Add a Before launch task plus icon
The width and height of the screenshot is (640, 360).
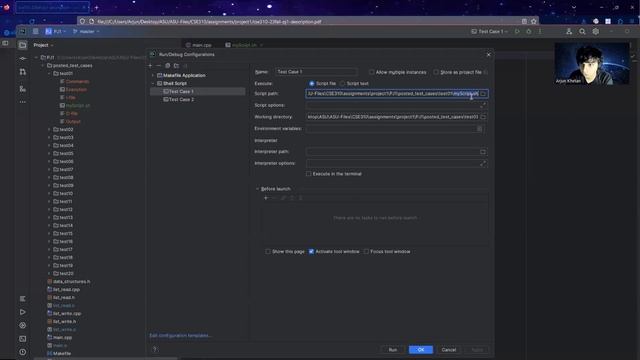(x=266, y=198)
